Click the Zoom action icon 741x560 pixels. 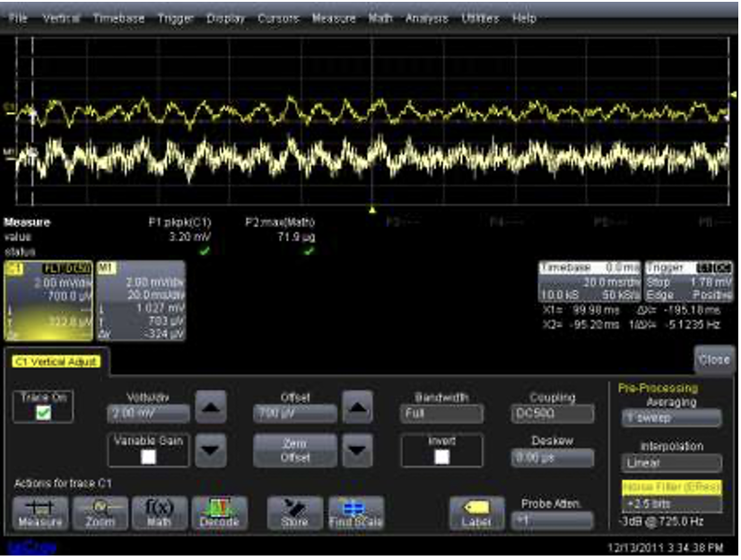pos(100,512)
